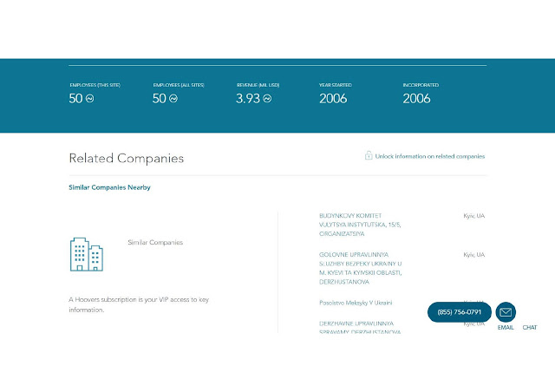Open Unlock information on related companies link

pyautogui.click(x=430, y=156)
